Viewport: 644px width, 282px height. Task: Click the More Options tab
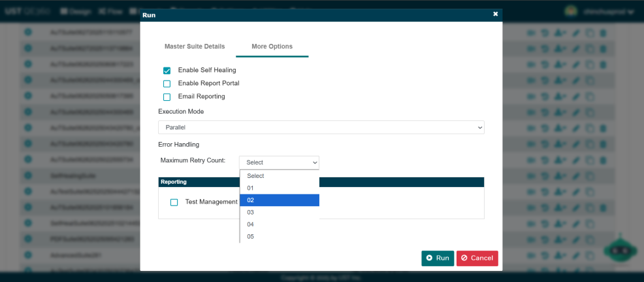[272, 46]
